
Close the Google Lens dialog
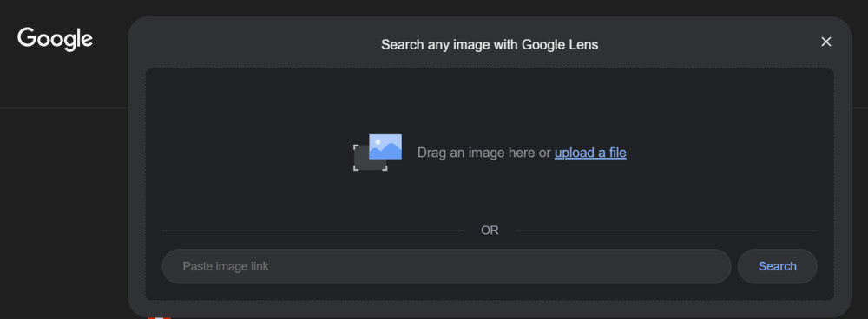tap(826, 42)
